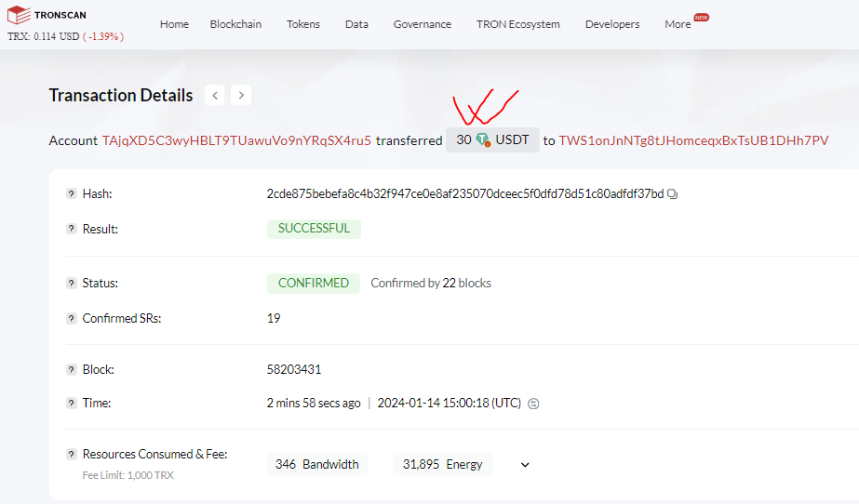Click the USDT token icon
859x504 pixels.
coord(483,139)
